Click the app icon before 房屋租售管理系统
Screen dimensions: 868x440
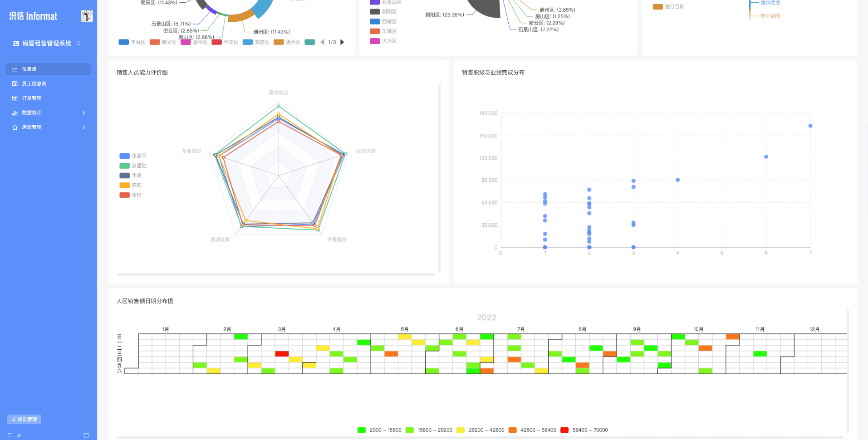(16, 43)
